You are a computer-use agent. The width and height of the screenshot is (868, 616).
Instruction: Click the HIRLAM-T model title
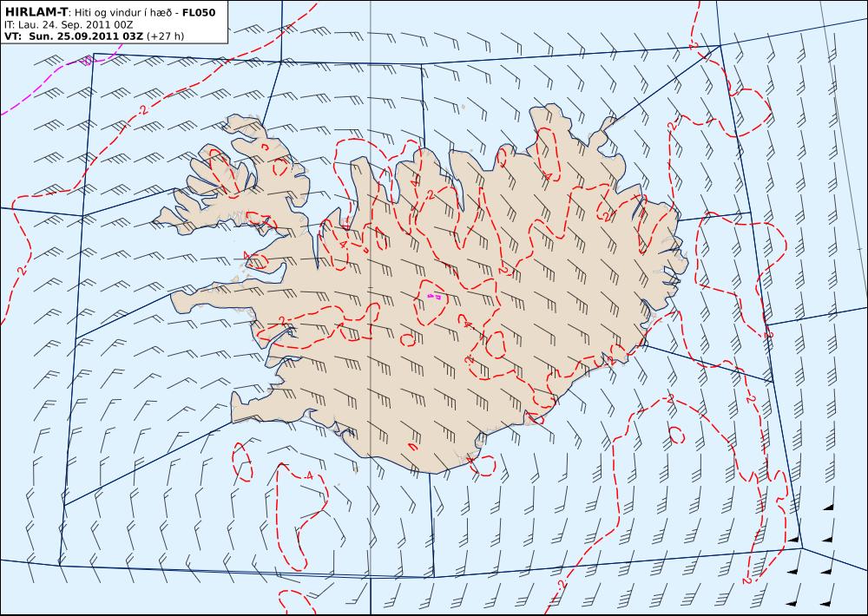[36, 12]
